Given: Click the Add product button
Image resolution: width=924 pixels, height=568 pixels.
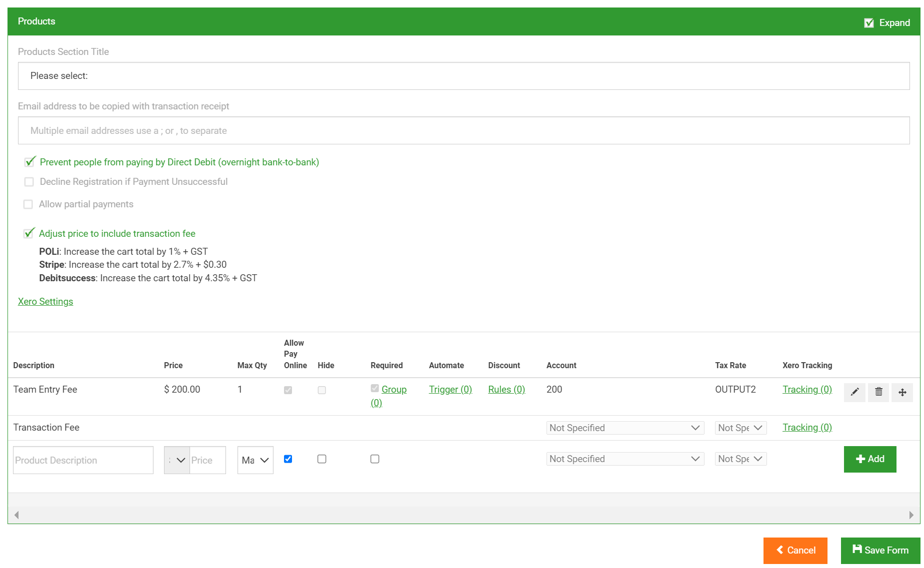Looking at the screenshot, I should click(x=870, y=459).
